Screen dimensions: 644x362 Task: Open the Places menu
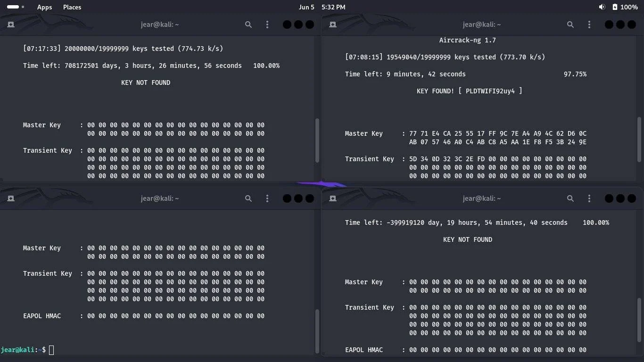tap(72, 7)
